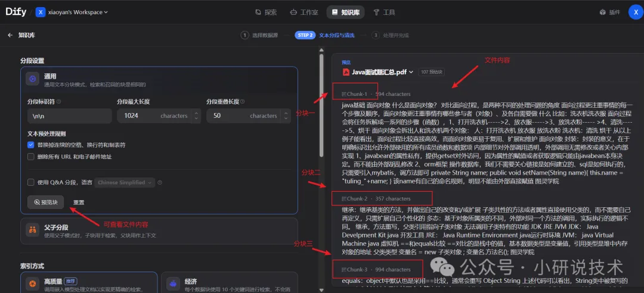
Task: Uncheck 替换掉连续的空格、换行符和制表符
Action: point(31,145)
